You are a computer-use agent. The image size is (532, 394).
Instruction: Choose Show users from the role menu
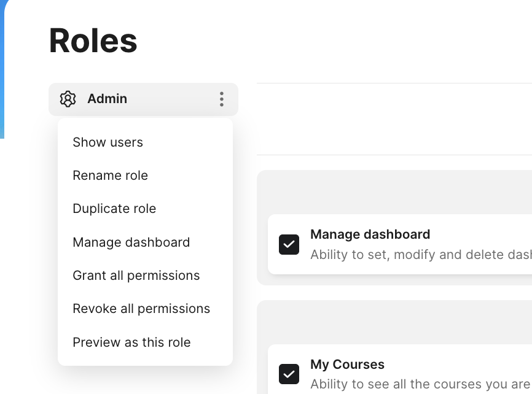pyautogui.click(x=108, y=142)
